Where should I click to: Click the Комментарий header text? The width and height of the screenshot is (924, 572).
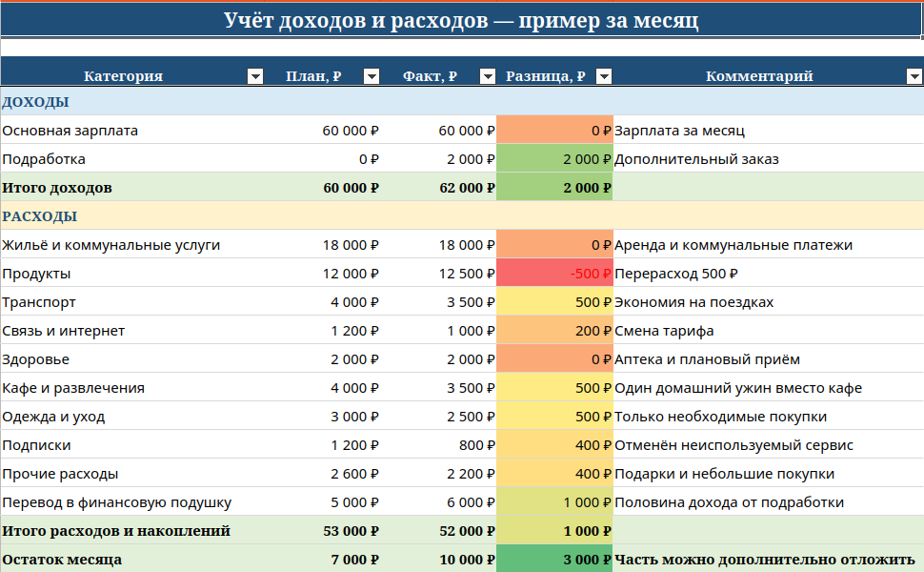(x=759, y=76)
